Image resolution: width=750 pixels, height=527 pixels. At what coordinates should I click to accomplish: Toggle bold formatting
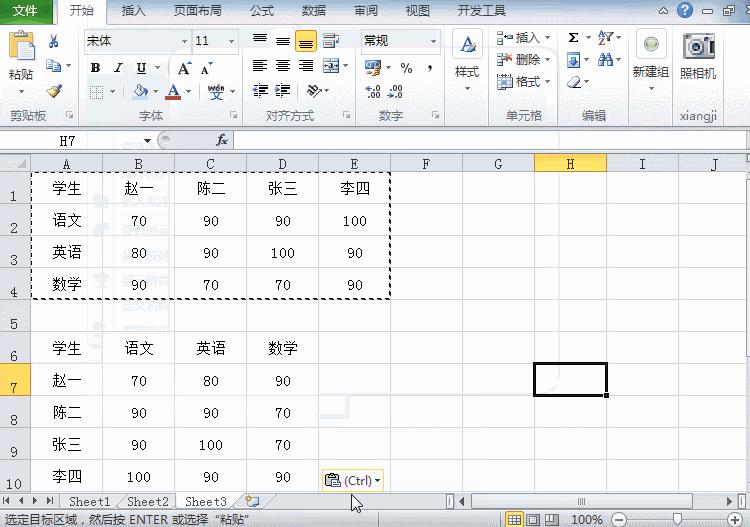point(95,68)
